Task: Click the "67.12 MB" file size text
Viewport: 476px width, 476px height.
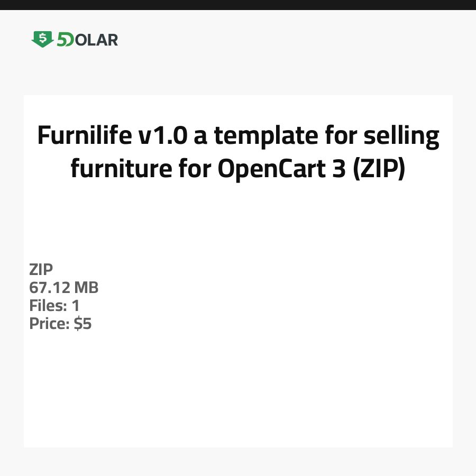Action: pyautogui.click(x=64, y=288)
